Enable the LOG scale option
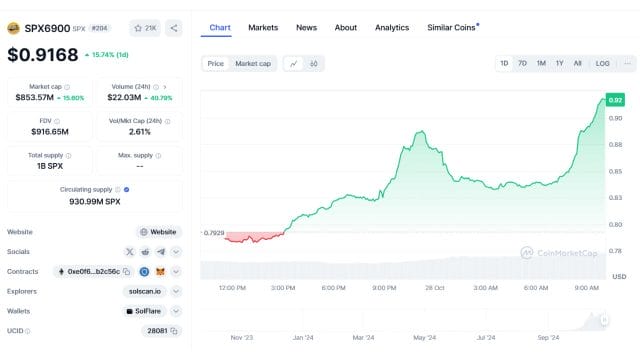Viewport: 640px width, 360px height. [x=602, y=64]
